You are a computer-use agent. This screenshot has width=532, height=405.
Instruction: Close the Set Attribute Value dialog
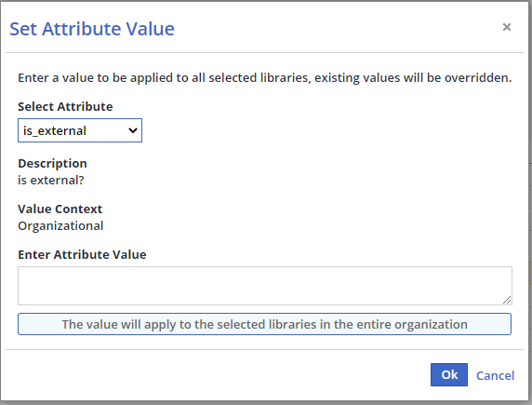(x=507, y=27)
